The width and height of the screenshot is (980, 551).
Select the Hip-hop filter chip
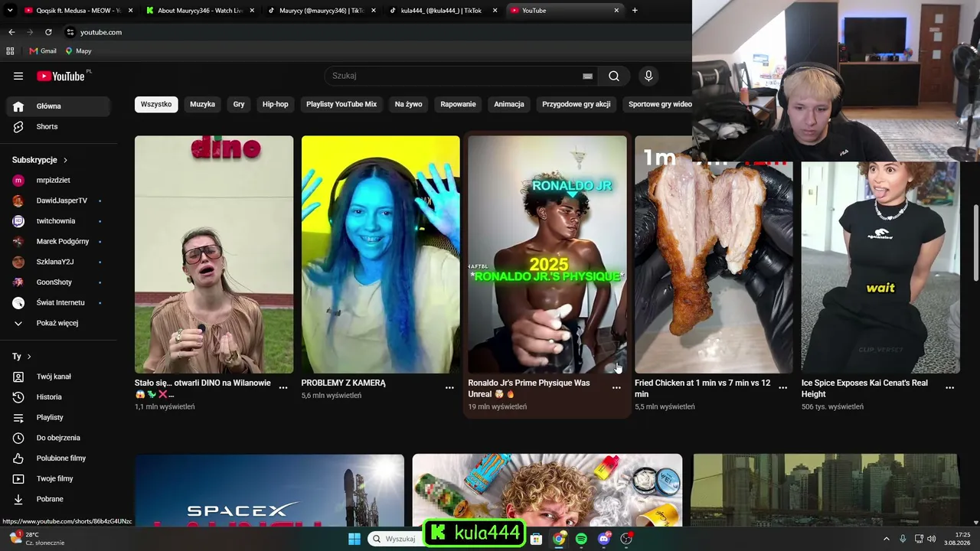[276, 104]
